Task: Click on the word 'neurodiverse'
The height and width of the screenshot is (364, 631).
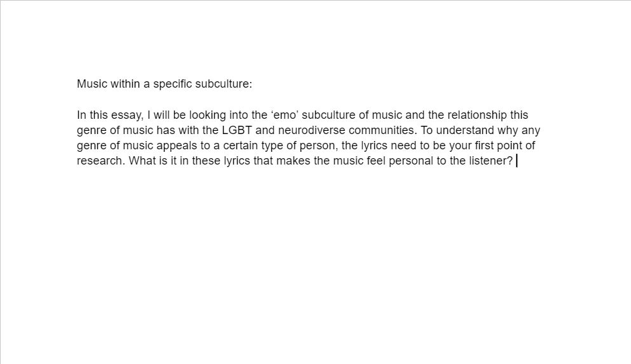Action: (311, 130)
